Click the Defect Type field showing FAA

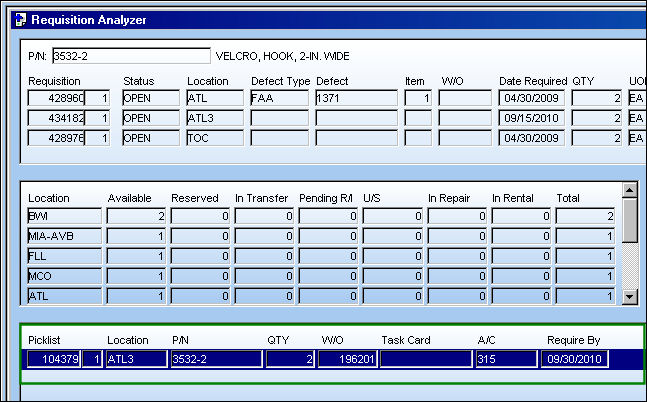tap(279, 98)
